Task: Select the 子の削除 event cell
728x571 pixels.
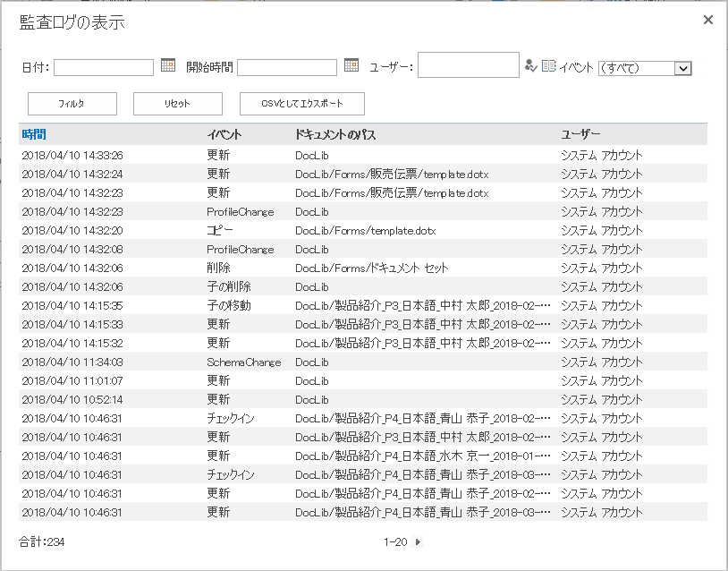Action: click(229, 286)
